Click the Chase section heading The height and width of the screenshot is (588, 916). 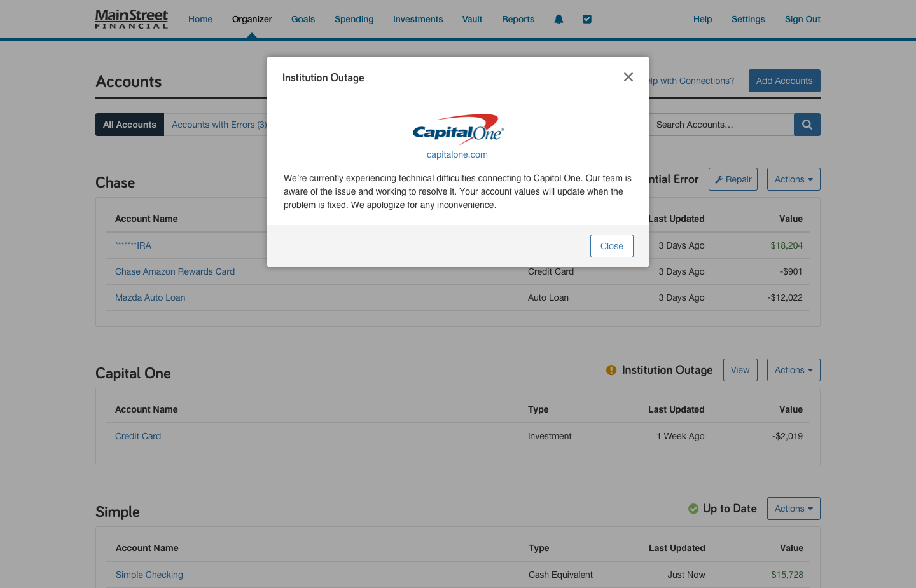(x=115, y=182)
